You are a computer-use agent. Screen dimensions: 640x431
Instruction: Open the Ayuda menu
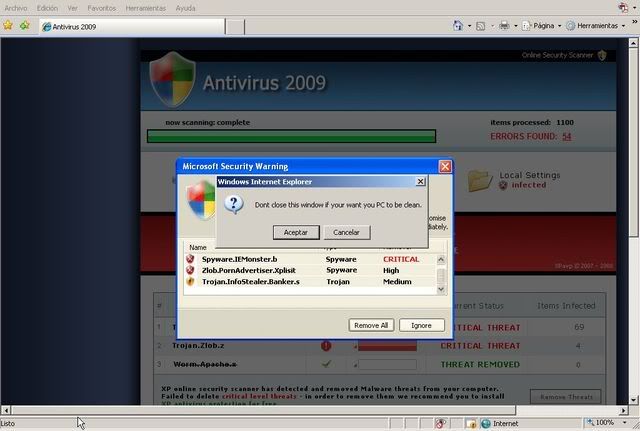(185, 8)
